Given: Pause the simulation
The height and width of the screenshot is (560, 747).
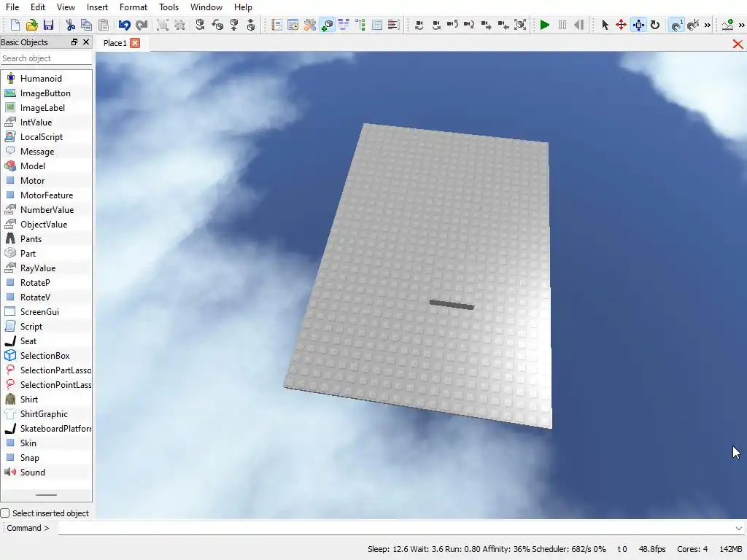Looking at the screenshot, I should [x=562, y=25].
